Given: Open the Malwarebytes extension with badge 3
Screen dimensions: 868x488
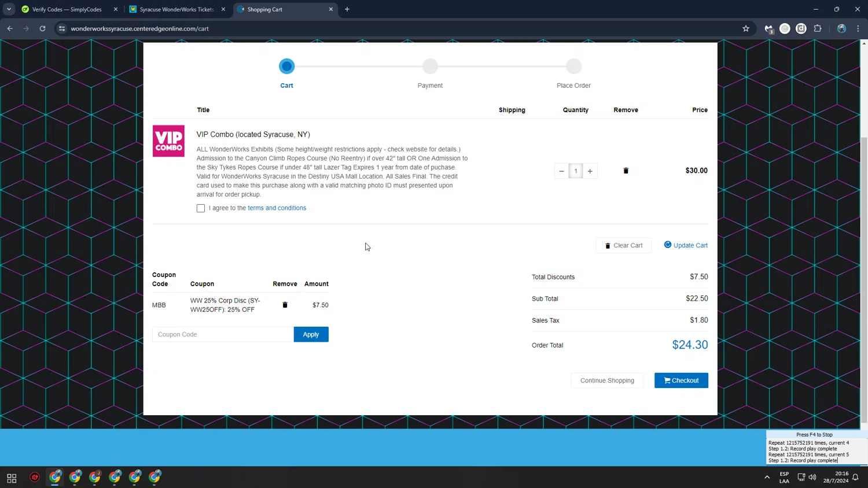Looking at the screenshot, I should 768,29.
